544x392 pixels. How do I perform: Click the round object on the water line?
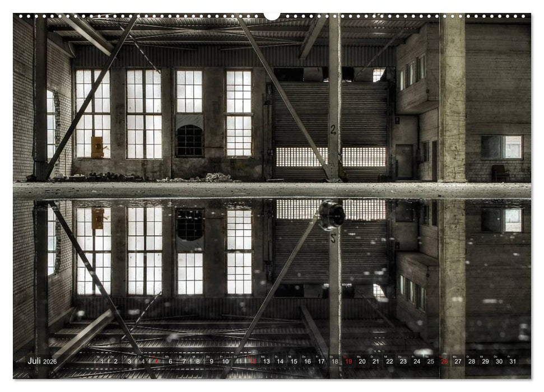(332, 215)
